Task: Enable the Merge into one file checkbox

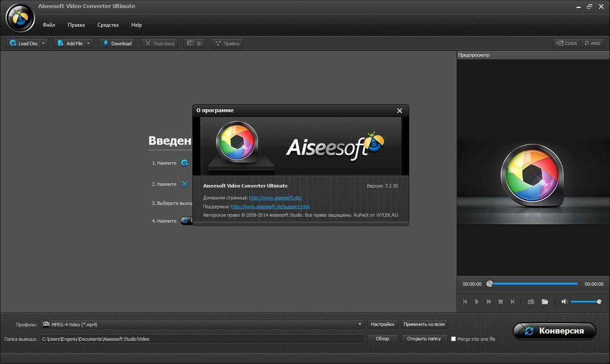Action: point(453,339)
